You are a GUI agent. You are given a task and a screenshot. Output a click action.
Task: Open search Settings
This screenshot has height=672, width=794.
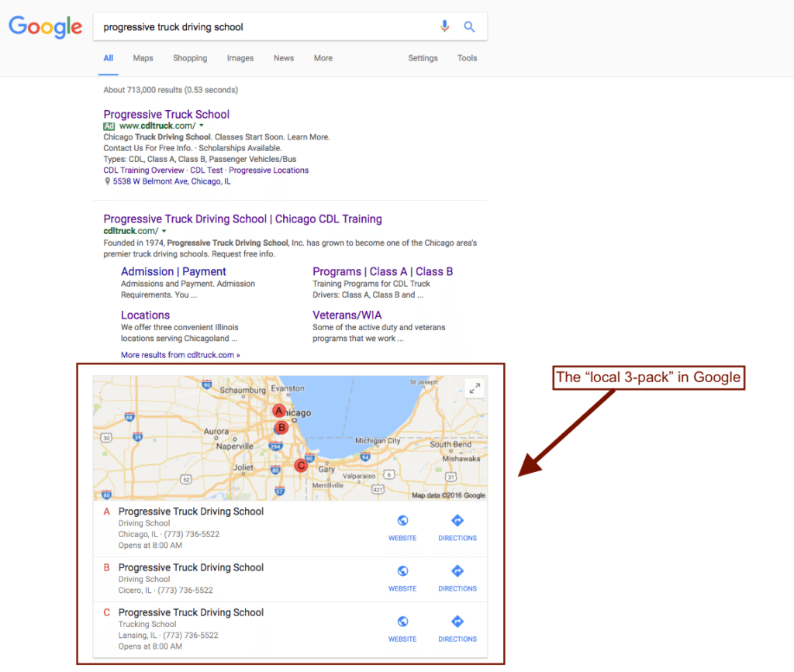[x=423, y=58]
